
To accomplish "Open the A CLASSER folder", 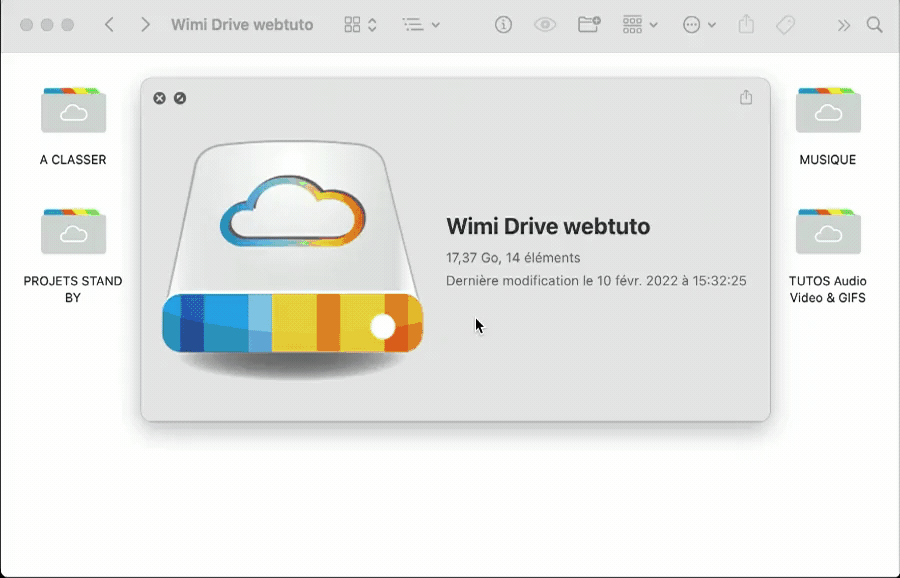I will pyautogui.click(x=72, y=112).
